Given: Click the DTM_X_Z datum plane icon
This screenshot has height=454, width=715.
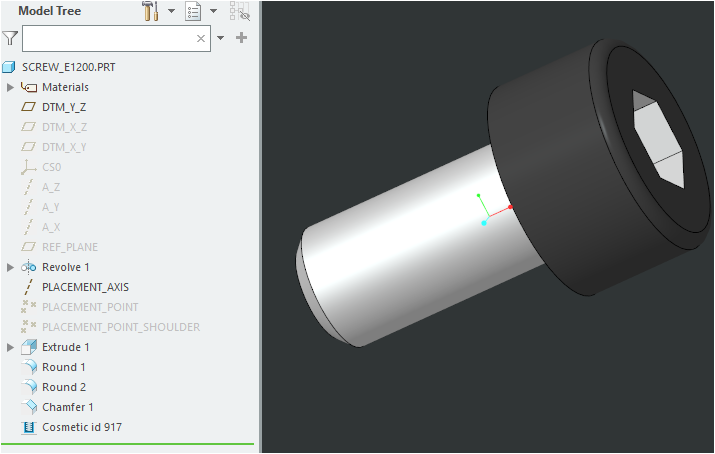Looking at the screenshot, I should pos(29,127).
